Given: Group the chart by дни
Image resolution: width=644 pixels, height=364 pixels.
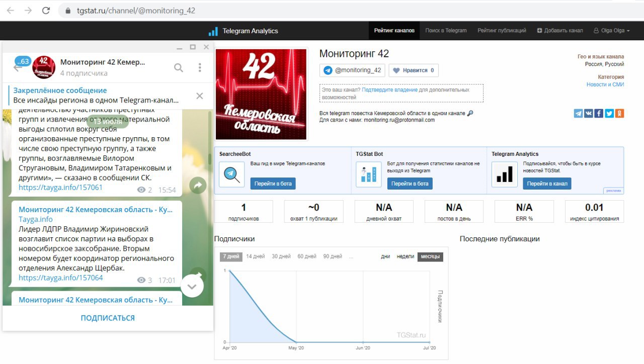Looking at the screenshot, I should coord(385,256).
